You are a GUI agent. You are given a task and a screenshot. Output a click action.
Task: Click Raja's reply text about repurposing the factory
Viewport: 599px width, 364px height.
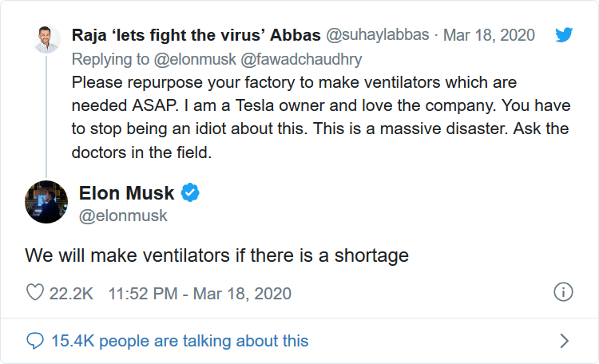319,117
